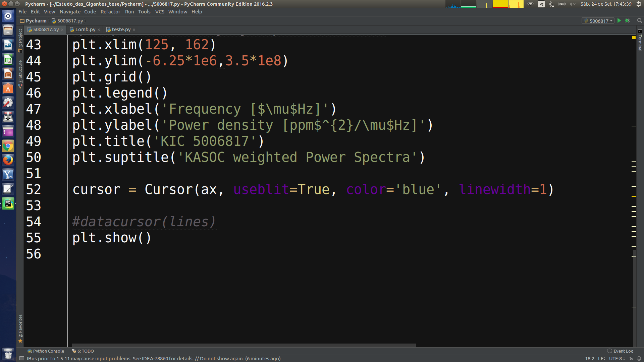The height and width of the screenshot is (362, 644).
Task: Open the Wi-Fi network indicator
Action: (x=531, y=4)
